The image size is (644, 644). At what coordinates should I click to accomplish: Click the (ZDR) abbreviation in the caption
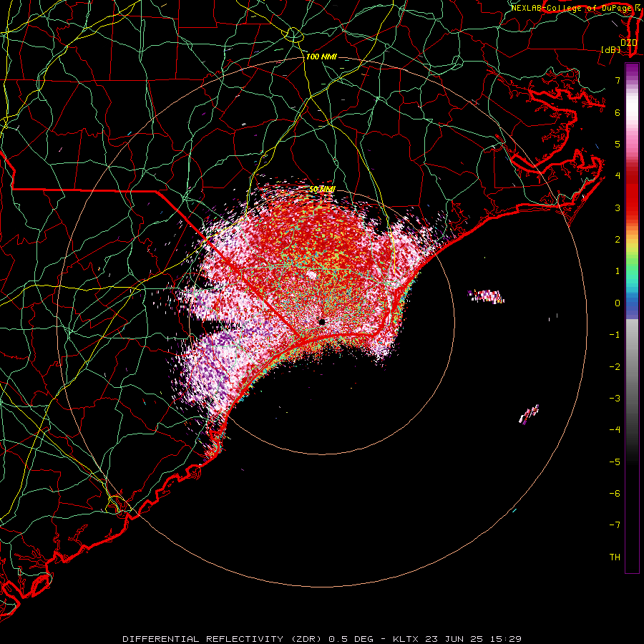pyautogui.click(x=307, y=639)
